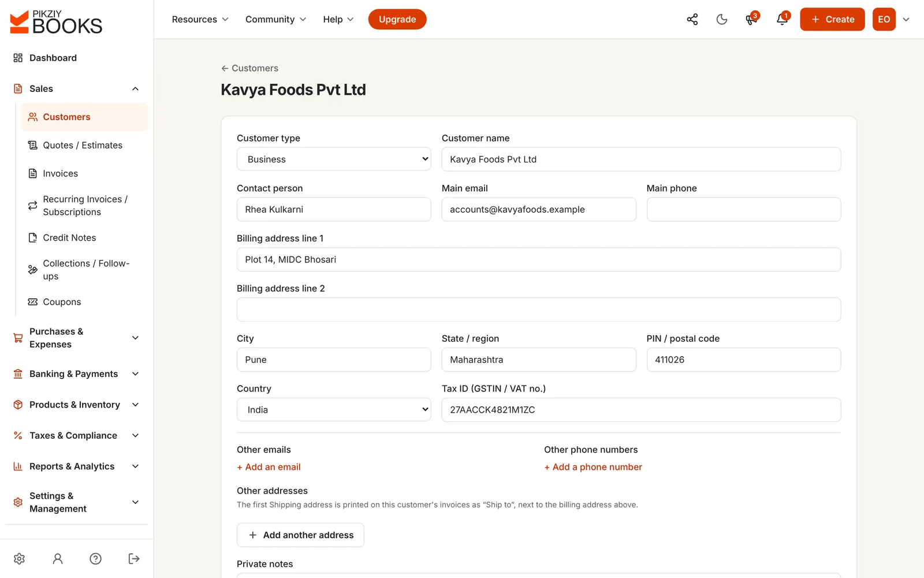
Task: Click the Add an email link
Action: [269, 467]
